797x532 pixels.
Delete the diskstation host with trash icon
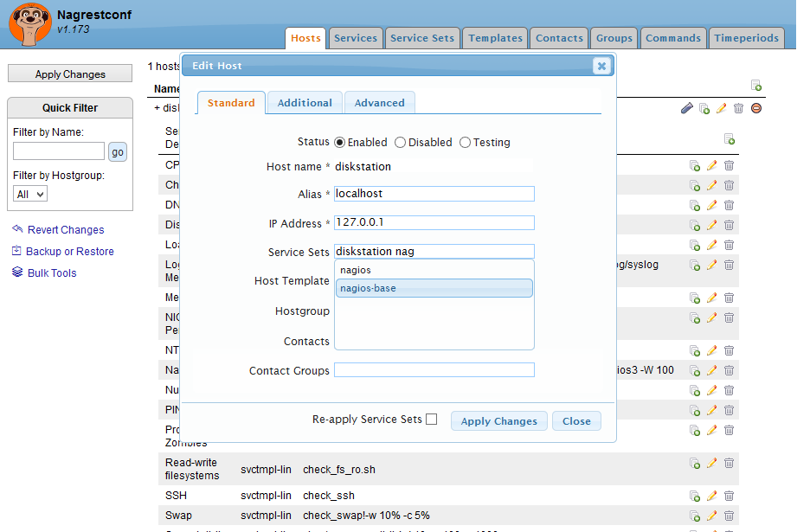tap(738, 108)
